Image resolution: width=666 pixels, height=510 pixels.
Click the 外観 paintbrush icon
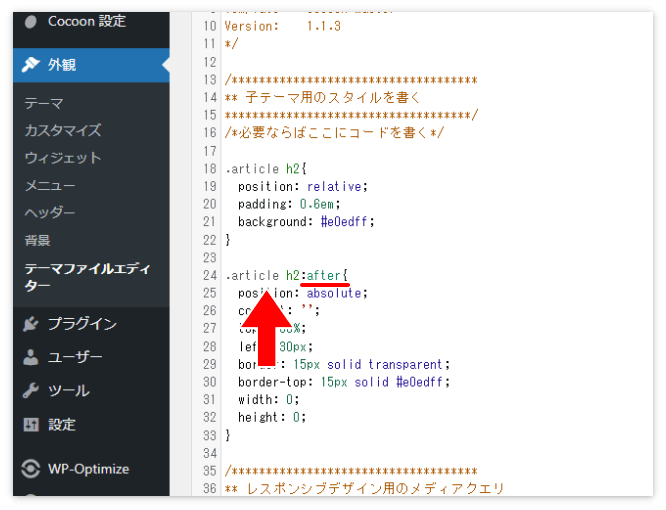(31, 65)
